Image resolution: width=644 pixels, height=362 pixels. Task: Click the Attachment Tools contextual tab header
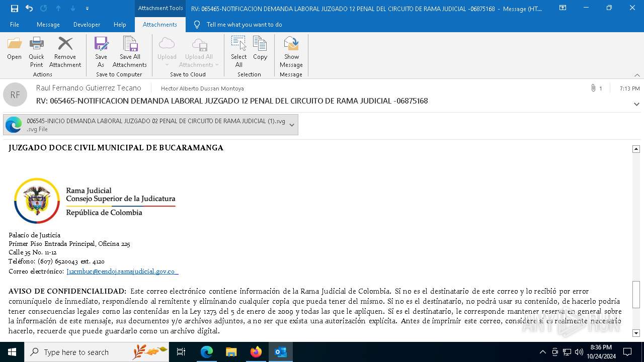[x=160, y=8]
